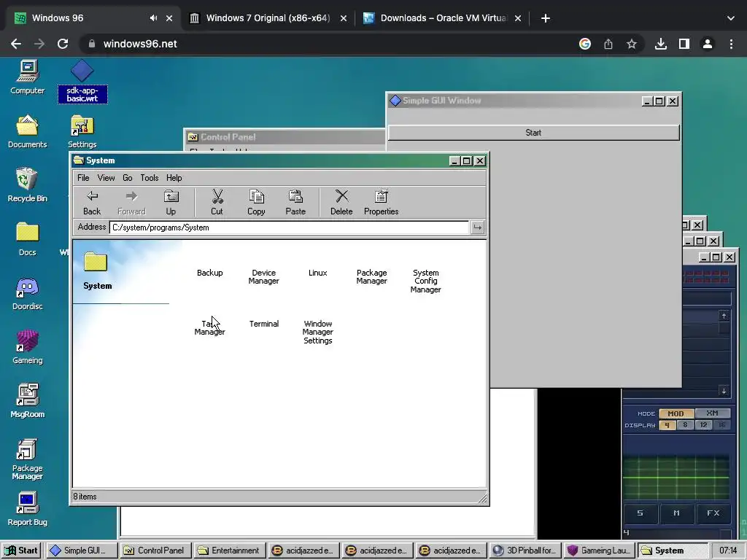Open the MsgRoom desktop shortcut
The width and height of the screenshot is (747, 560).
[x=27, y=401]
